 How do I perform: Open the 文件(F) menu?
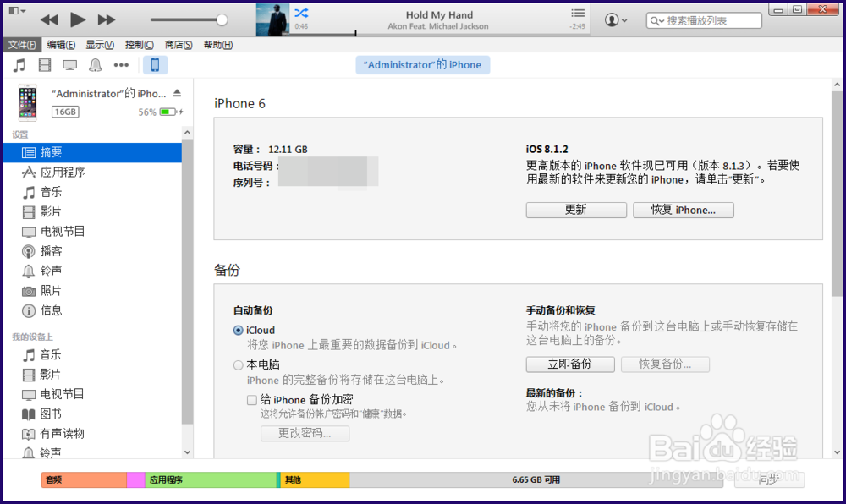[x=22, y=45]
